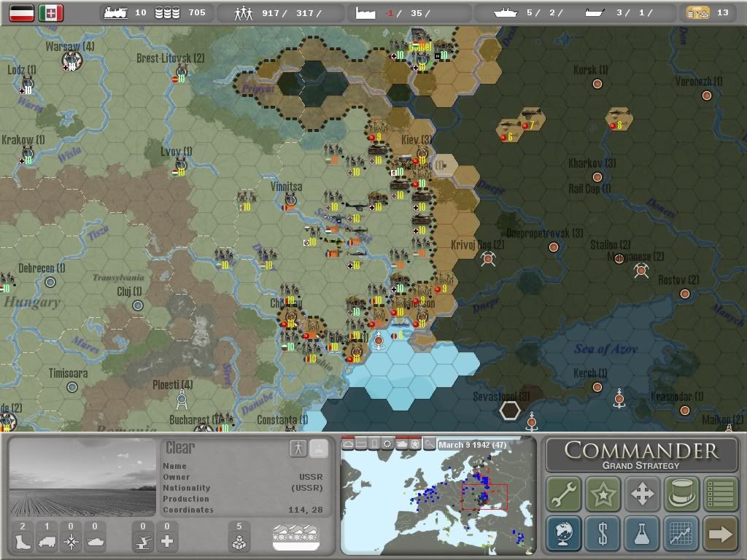Select the unit at Brest-Litovsk (2)
Viewport: 747px width, 560px height.
click(181, 74)
